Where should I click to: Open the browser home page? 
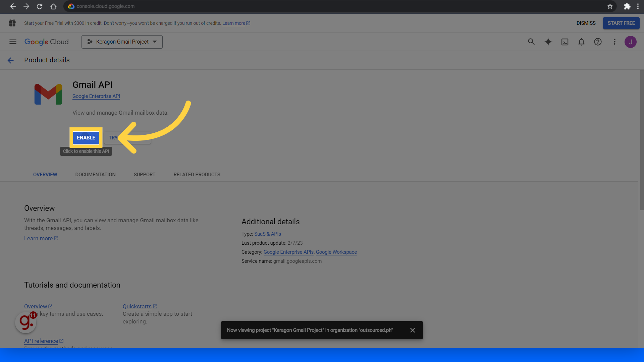(53, 6)
